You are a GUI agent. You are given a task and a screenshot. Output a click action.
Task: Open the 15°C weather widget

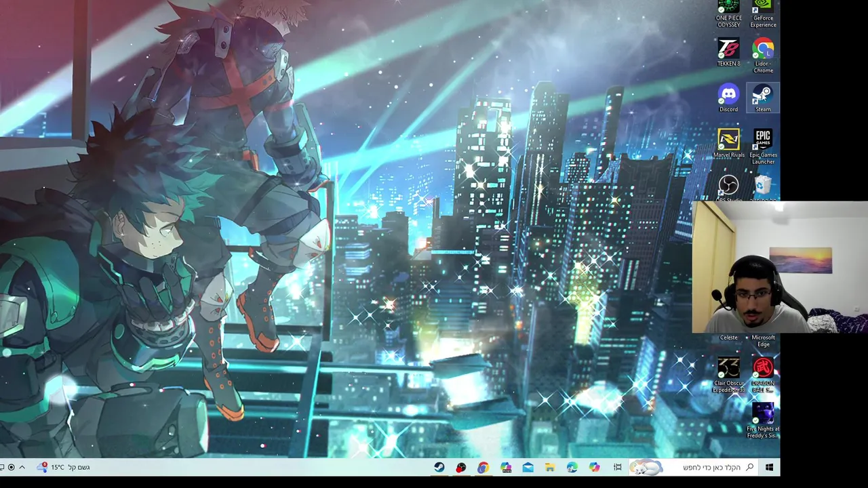point(64,467)
